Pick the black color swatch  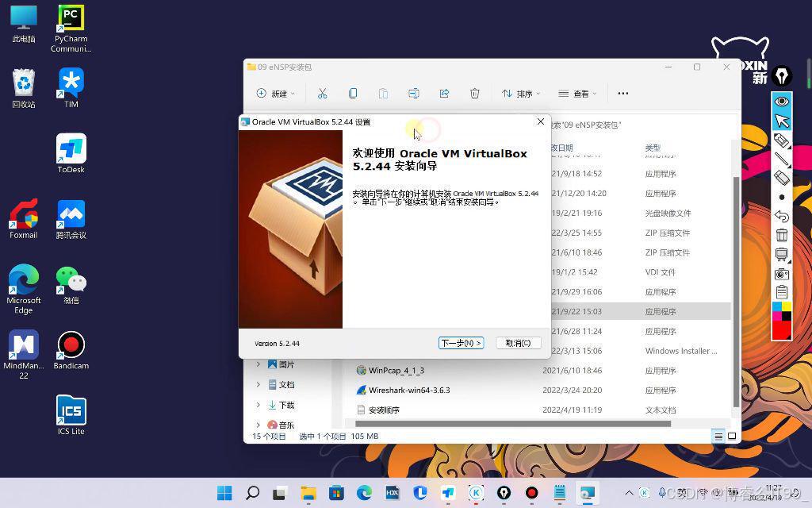click(x=786, y=316)
